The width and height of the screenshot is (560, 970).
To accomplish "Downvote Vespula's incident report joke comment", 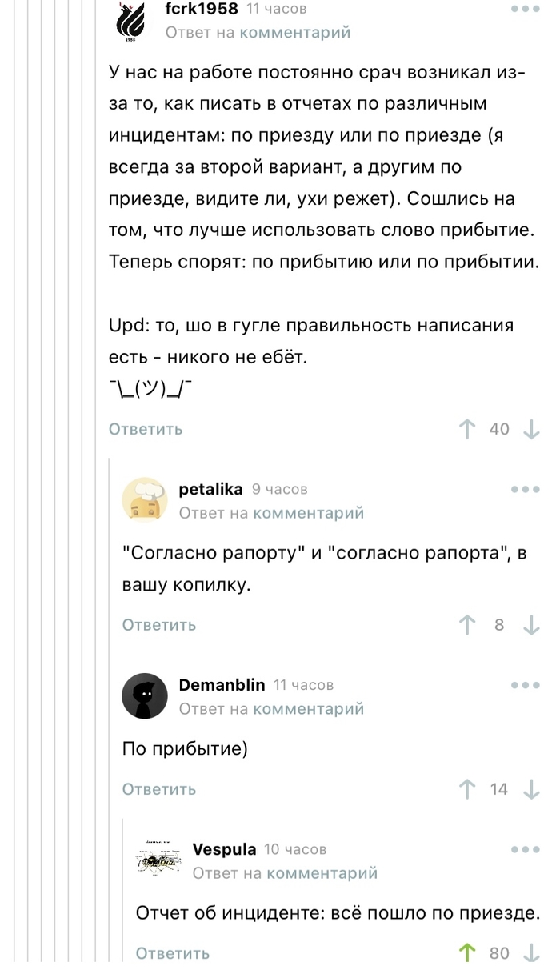I will pos(531,952).
